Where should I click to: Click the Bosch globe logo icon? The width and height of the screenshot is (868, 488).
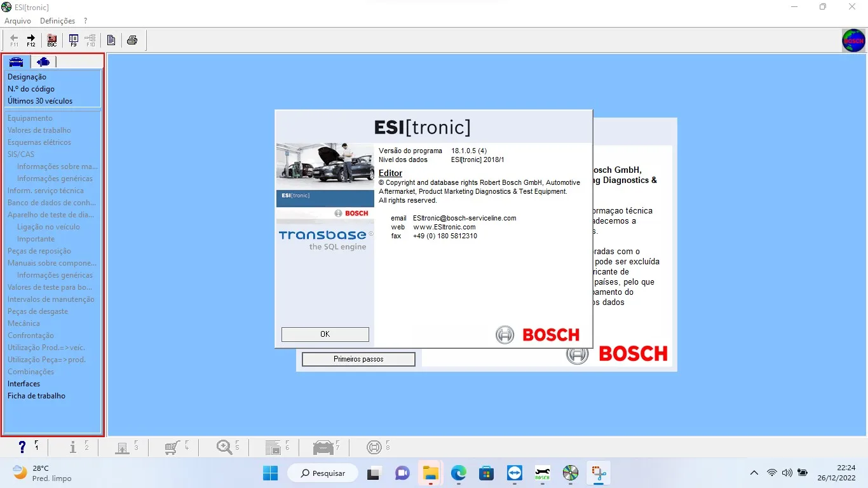click(x=853, y=41)
